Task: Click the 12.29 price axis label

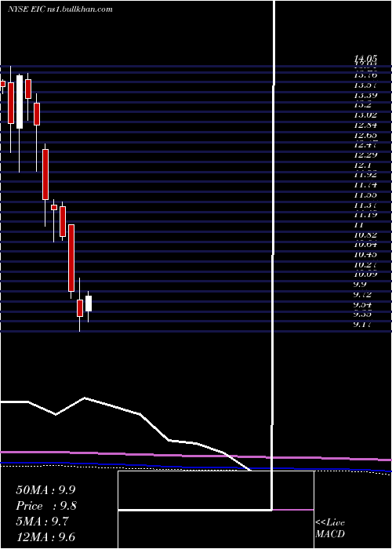Action: tap(365, 155)
